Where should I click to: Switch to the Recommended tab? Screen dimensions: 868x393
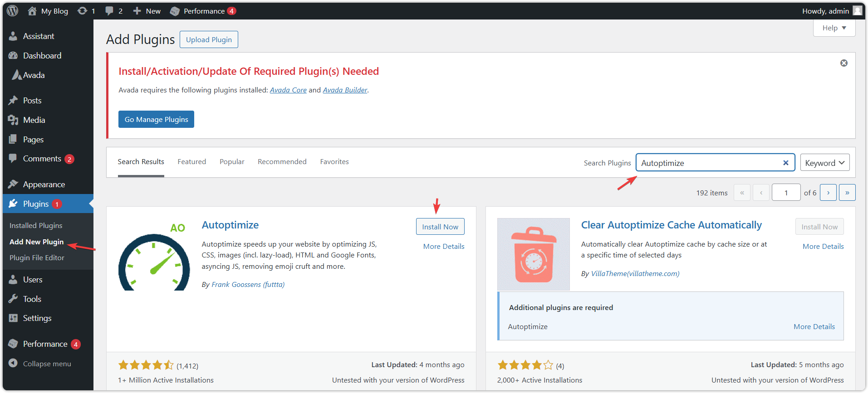pos(282,162)
